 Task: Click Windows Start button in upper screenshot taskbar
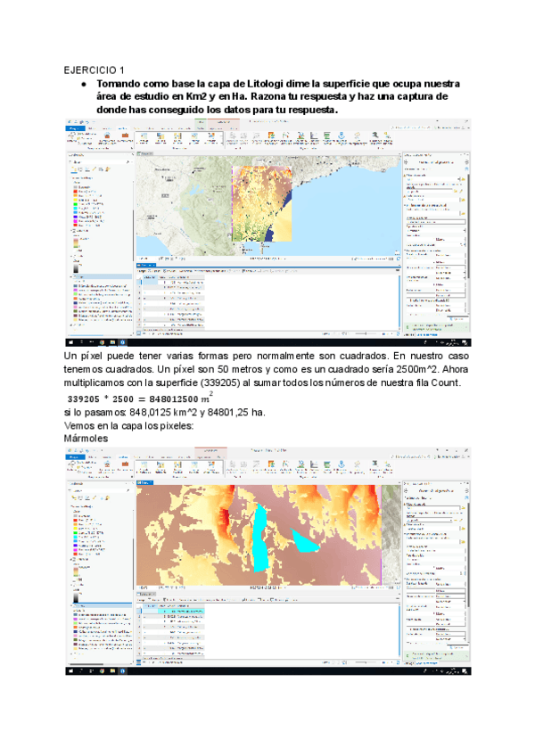tap(71, 342)
